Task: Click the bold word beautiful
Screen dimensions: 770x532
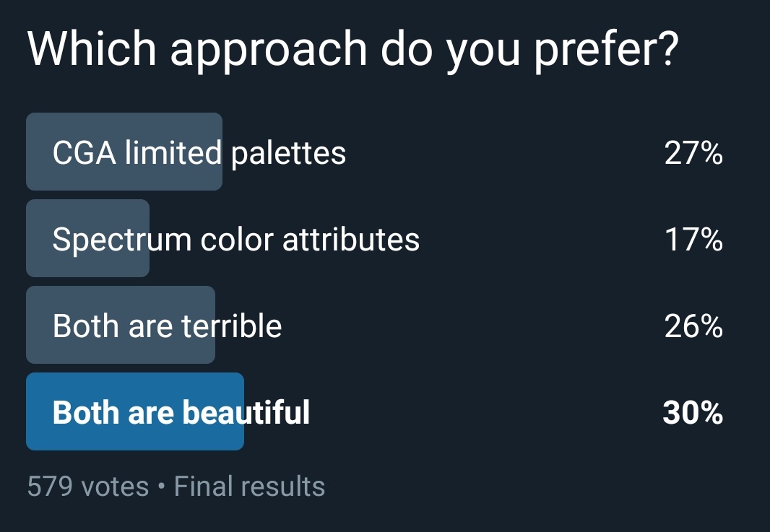Action: [x=246, y=412]
